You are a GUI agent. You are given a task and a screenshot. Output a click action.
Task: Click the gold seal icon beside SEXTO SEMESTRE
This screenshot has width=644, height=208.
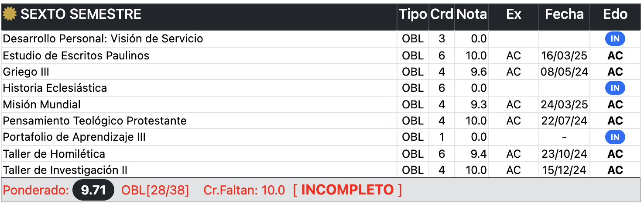point(10,14)
